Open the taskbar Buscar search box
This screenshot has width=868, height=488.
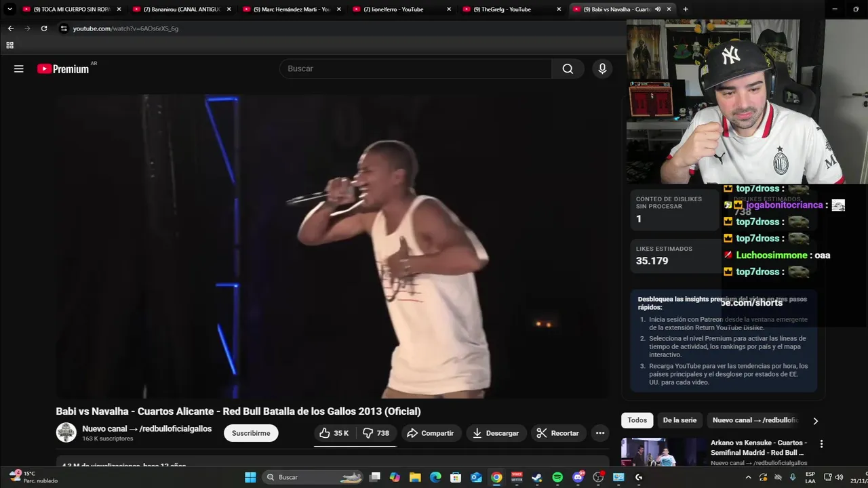click(313, 477)
